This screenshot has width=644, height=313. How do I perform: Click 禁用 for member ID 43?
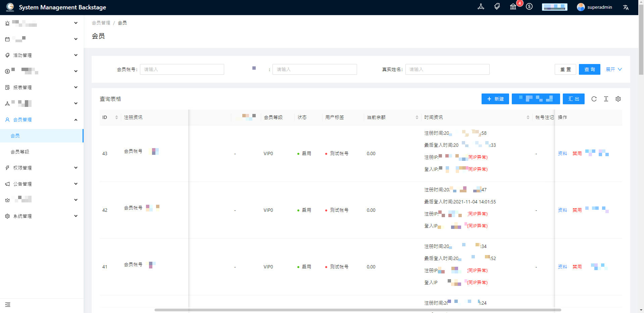[x=577, y=153]
